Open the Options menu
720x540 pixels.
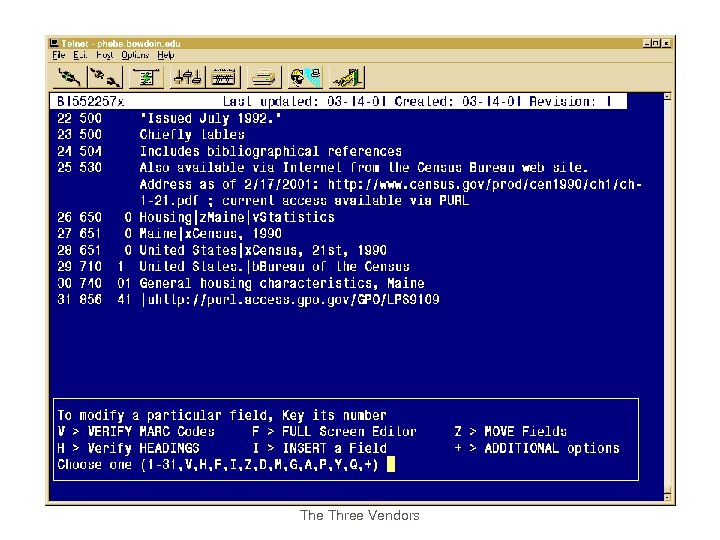click(x=135, y=55)
